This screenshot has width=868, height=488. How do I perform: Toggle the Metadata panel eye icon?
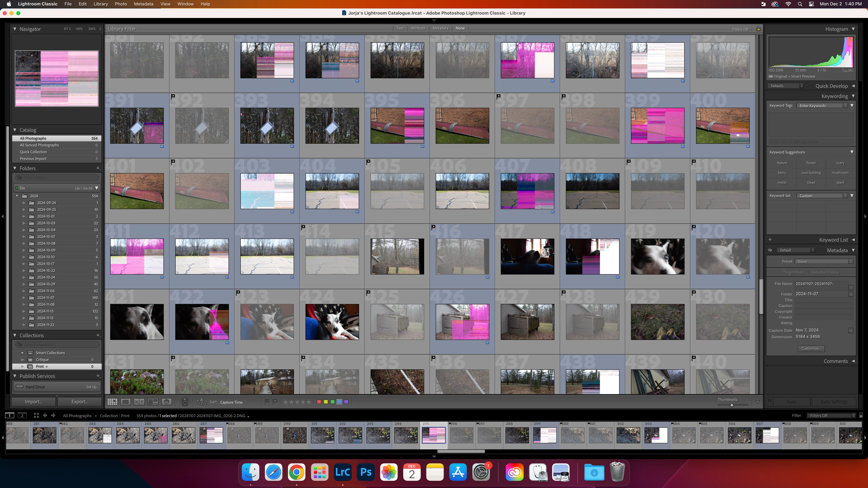click(x=770, y=250)
